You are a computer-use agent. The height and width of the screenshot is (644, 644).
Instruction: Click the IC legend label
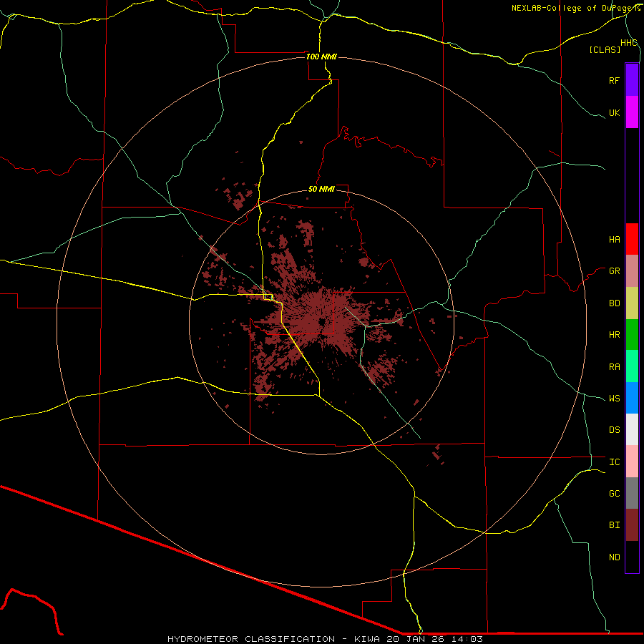tap(615, 462)
